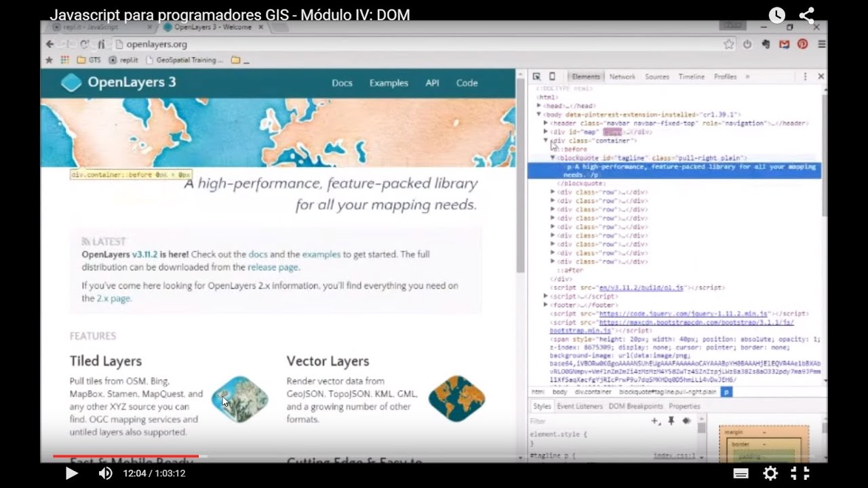
Task: Click the Docs link in OpenLayers navbar
Action: coord(342,83)
